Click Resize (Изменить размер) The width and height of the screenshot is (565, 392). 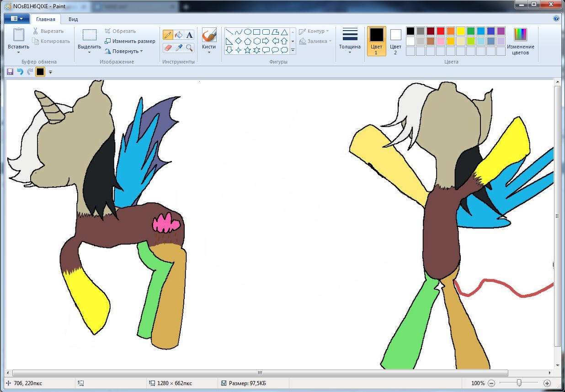coord(130,41)
